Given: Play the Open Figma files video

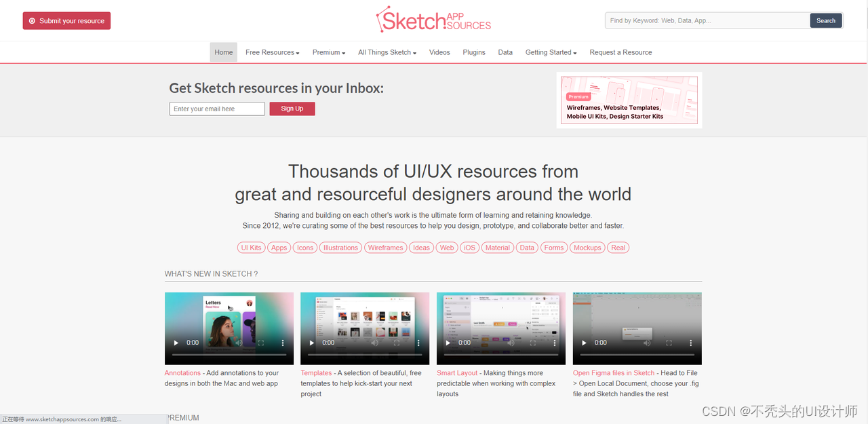Looking at the screenshot, I should tap(585, 343).
